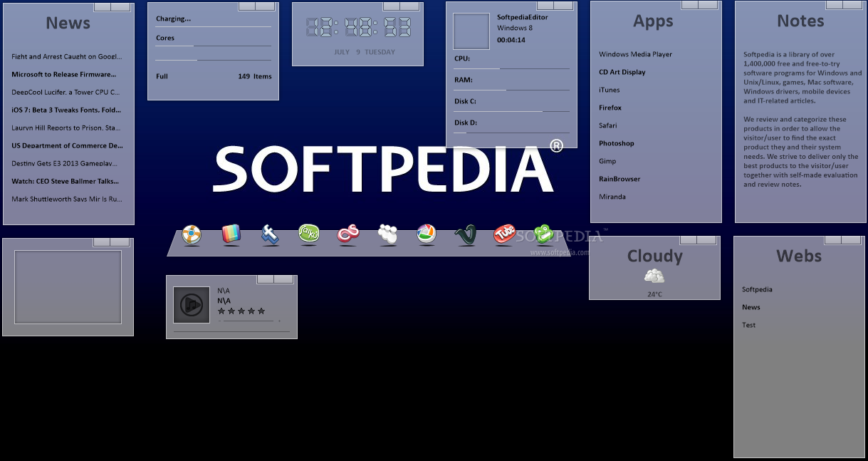The image size is (868, 461).
Task: Click the 'Disk C:' label
Action: (x=465, y=101)
